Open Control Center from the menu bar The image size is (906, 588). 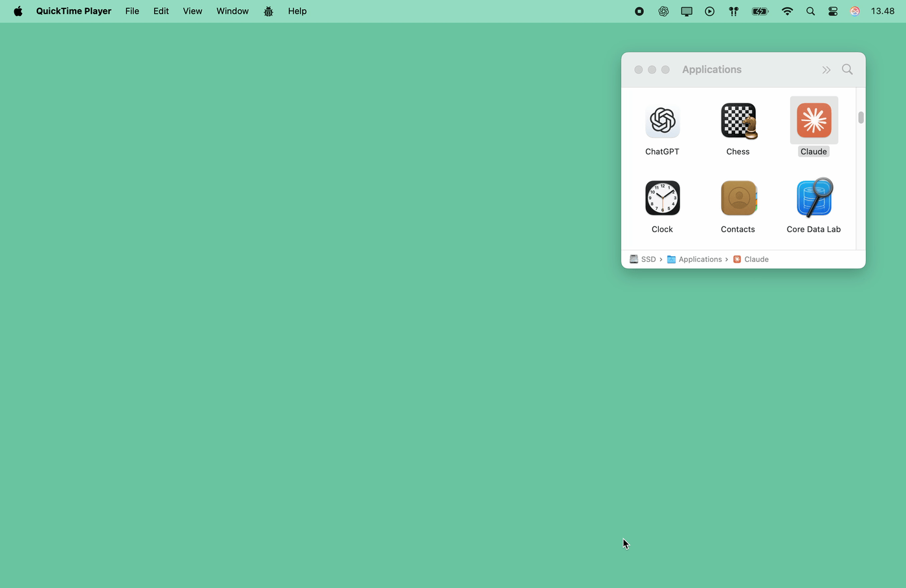coord(833,11)
